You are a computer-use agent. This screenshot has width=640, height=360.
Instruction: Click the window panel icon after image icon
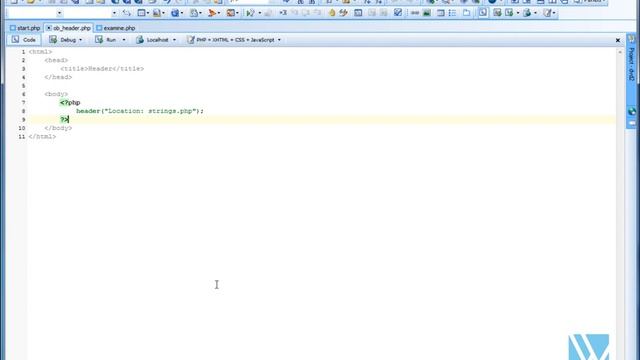pos(440,13)
